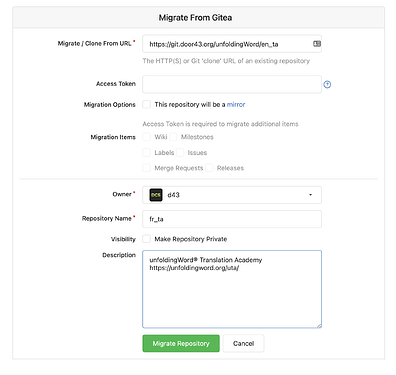Viewport: 396px width, 375px height.
Task: Tick the Issues checkbox
Action: (180, 153)
